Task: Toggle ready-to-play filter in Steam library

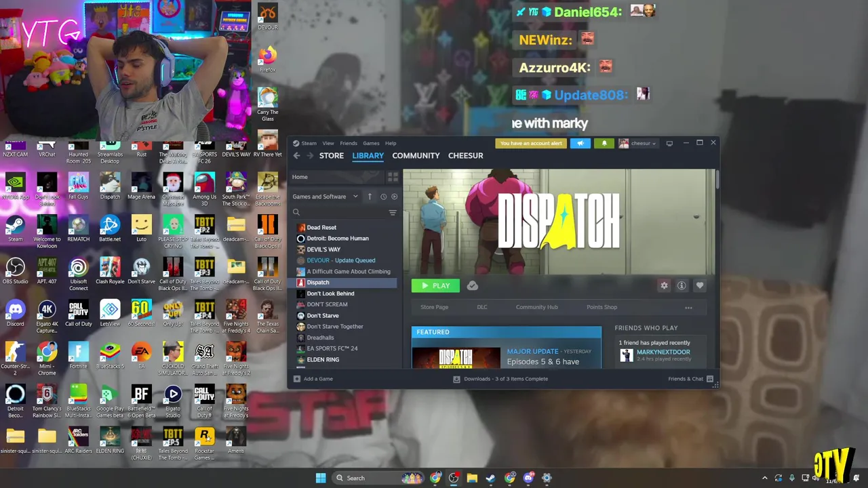Action: pyautogui.click(x=395, y=197)
